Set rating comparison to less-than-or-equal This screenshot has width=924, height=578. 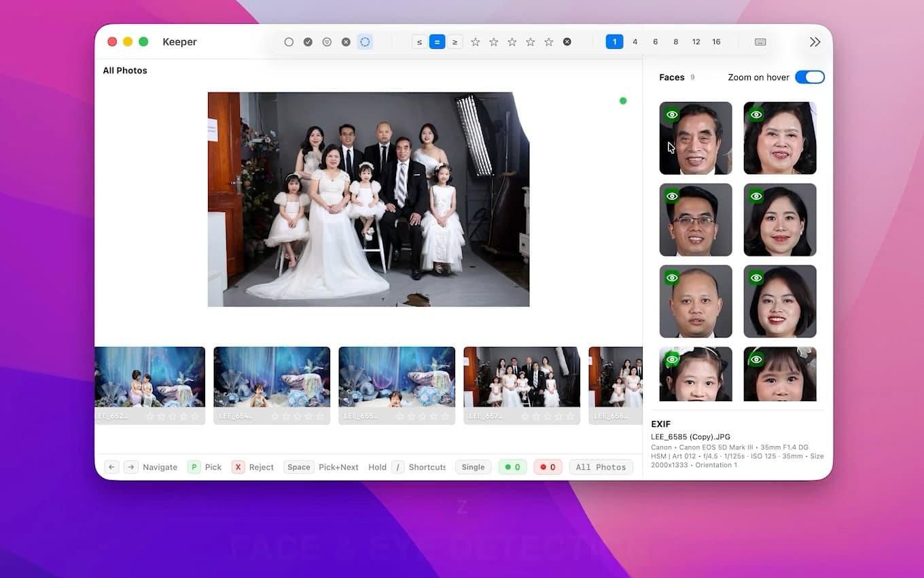pos(419,42)
